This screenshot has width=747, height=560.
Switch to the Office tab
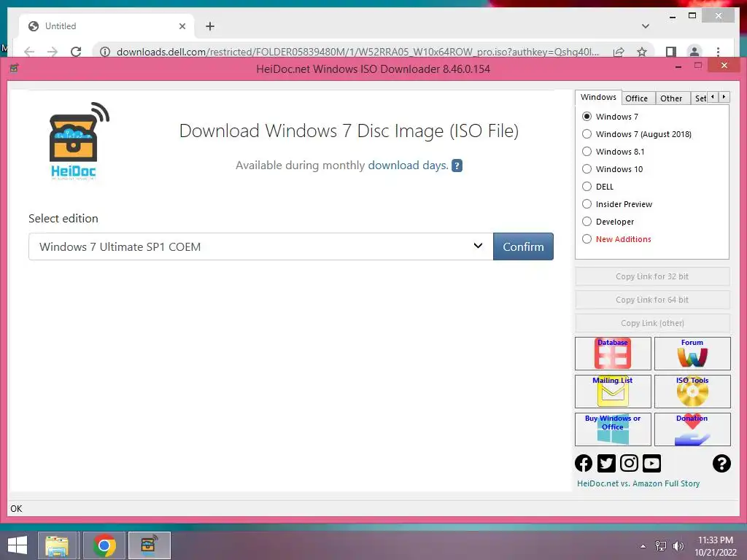636,98
